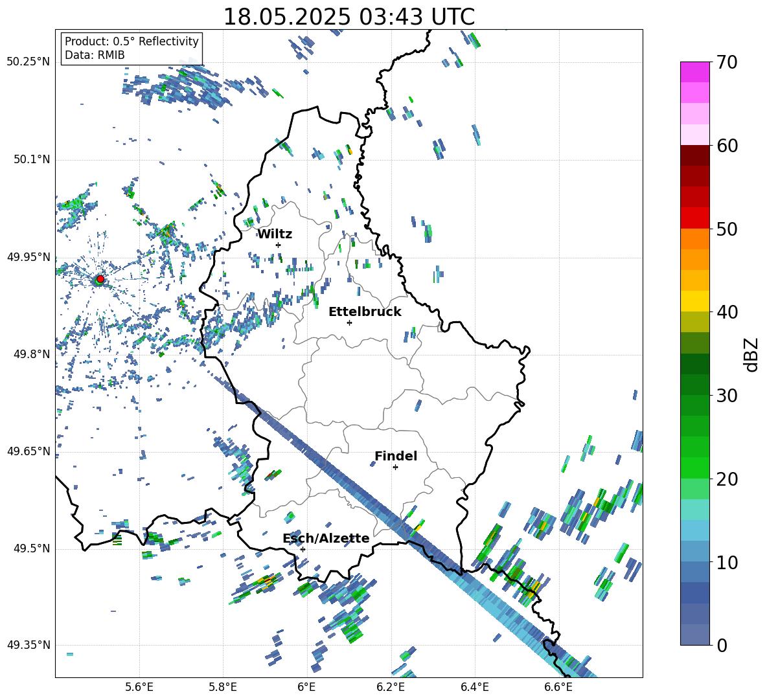This screenshot has height=700, width=767.
Task: Click the 49.35°N latitude label
Action: [29, 645]
